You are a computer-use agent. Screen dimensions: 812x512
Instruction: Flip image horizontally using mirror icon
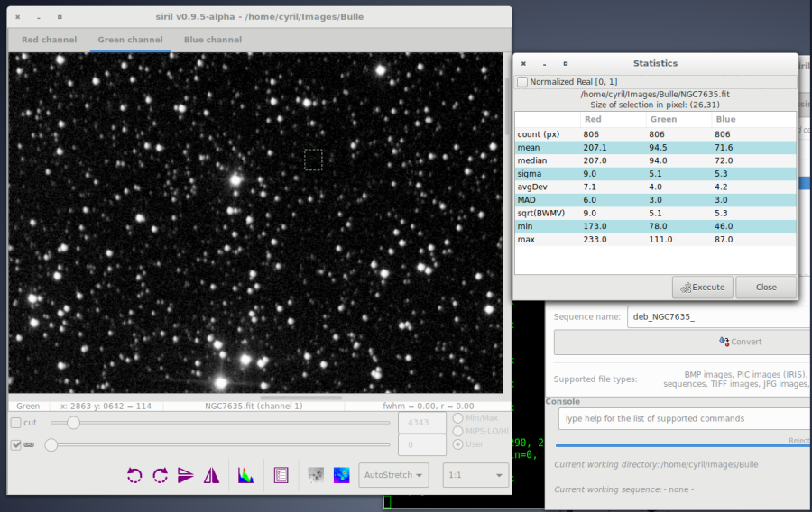tap(212, 475)
